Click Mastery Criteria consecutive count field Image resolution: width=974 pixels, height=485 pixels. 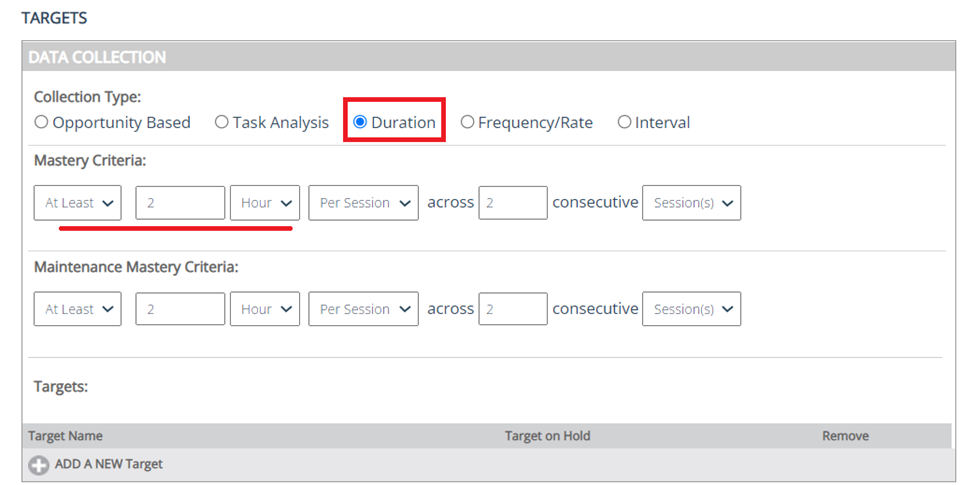513,203
